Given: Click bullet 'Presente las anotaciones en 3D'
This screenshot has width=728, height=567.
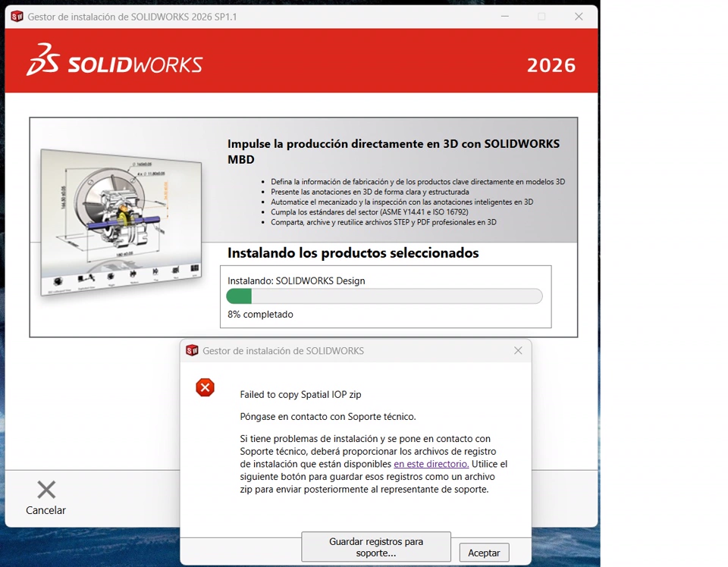Looking at the screenshot, I should (370, 192).
